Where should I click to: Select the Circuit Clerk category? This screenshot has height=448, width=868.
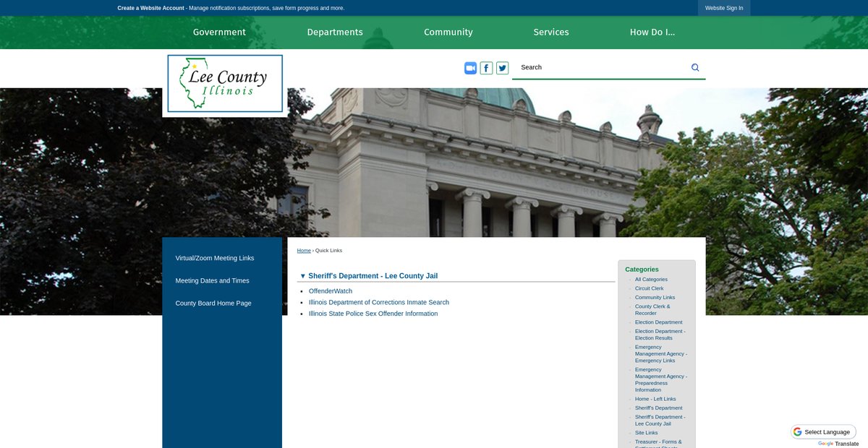(x=649, y=288)
